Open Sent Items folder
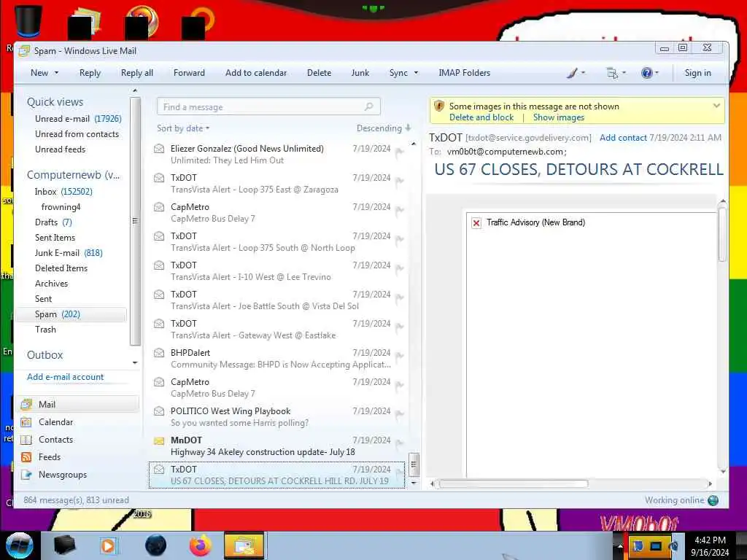 pos(55,237)
